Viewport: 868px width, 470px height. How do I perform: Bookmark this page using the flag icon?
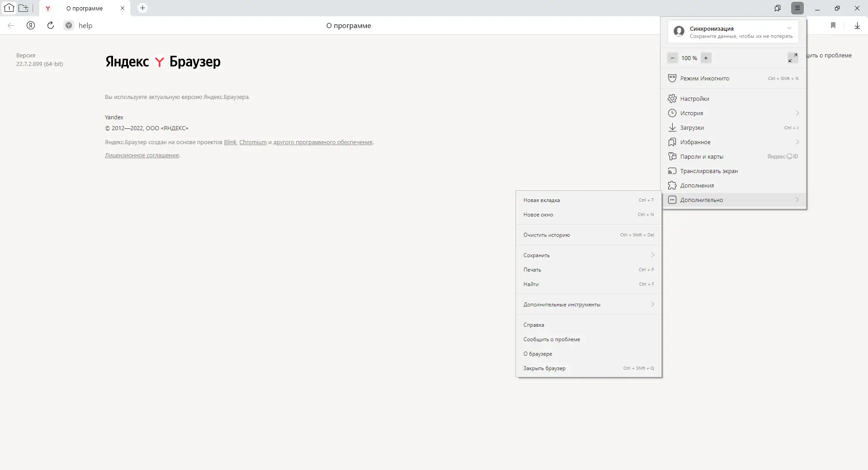point(833,26)
